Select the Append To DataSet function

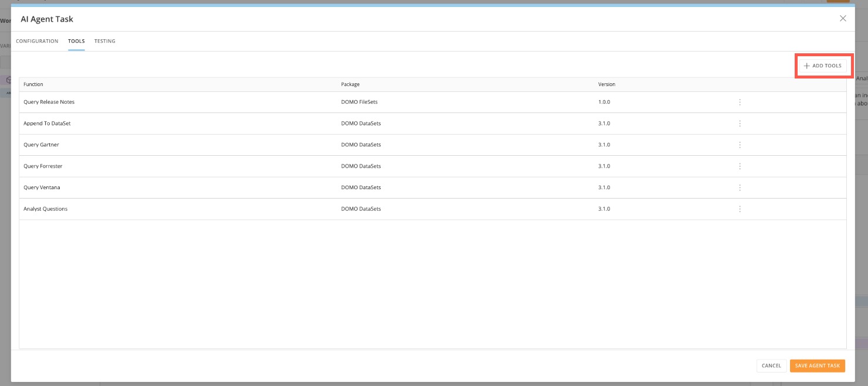click(x=47, y=124)
